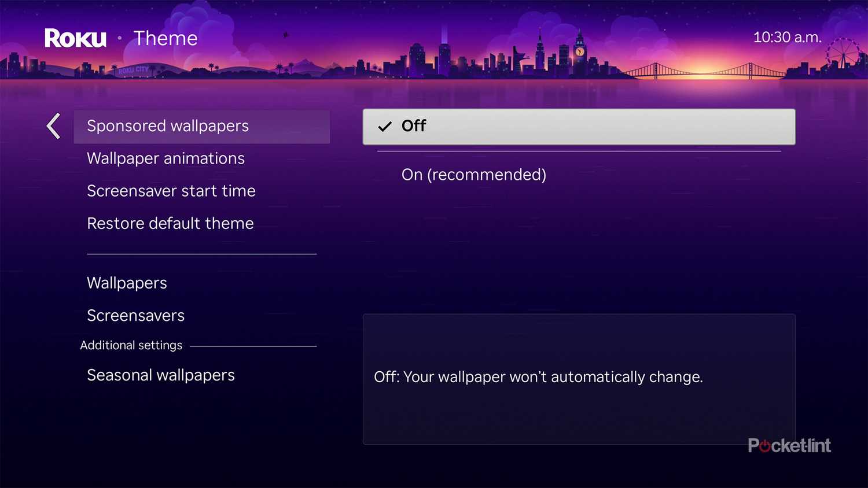
Task: Open the Wallpapers list
Action: coord(127,283)
